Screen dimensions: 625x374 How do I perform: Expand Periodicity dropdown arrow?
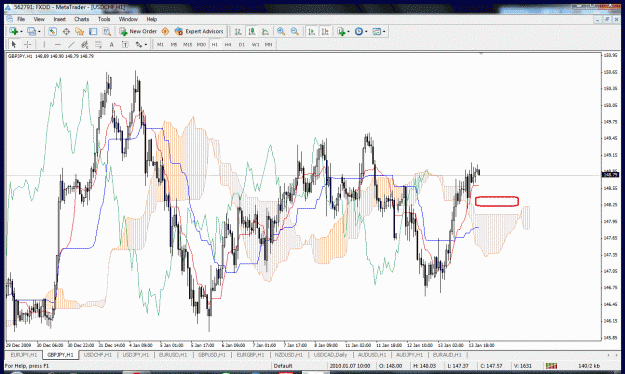coord(366,31)
